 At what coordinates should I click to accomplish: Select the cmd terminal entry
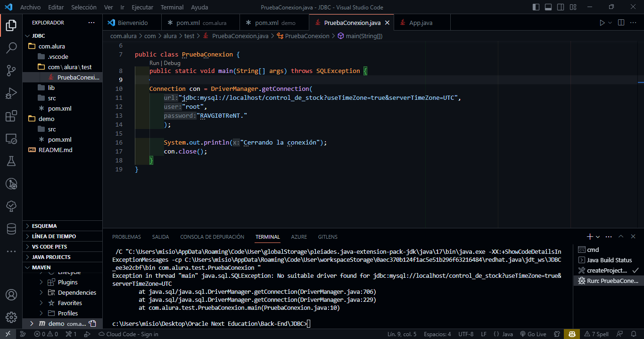pyautogui.click(x=608, y=250)
